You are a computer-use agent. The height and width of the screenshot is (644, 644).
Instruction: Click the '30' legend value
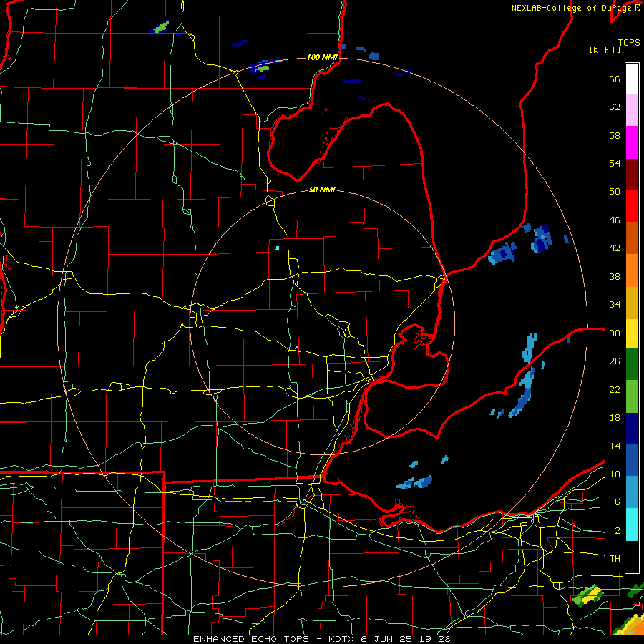tap(615, 333)
